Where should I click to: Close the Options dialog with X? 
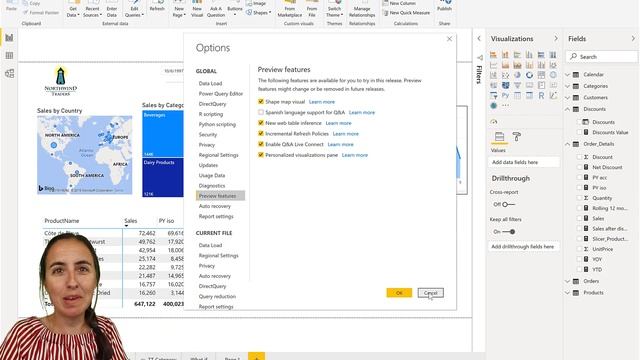click(x=449, y=39)
